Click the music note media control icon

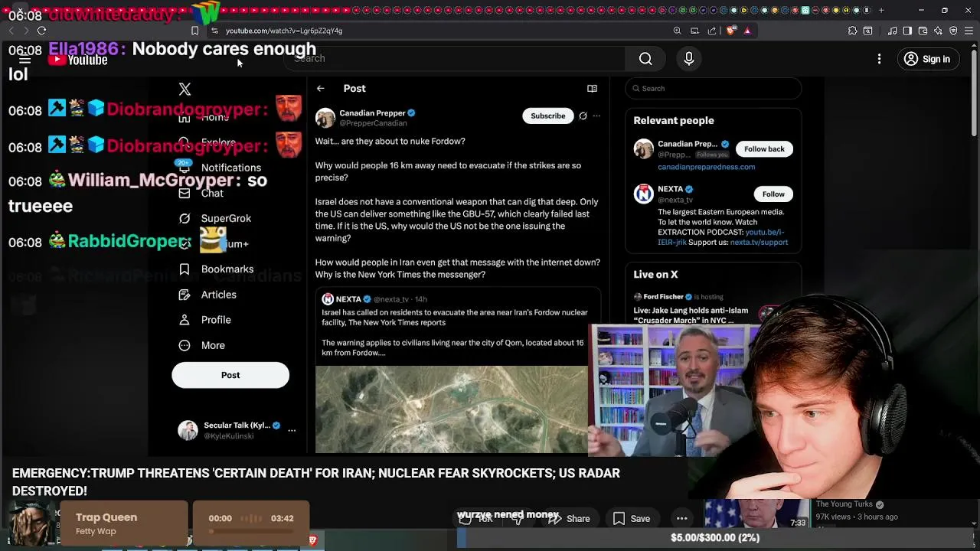click(x=892, y=31)
